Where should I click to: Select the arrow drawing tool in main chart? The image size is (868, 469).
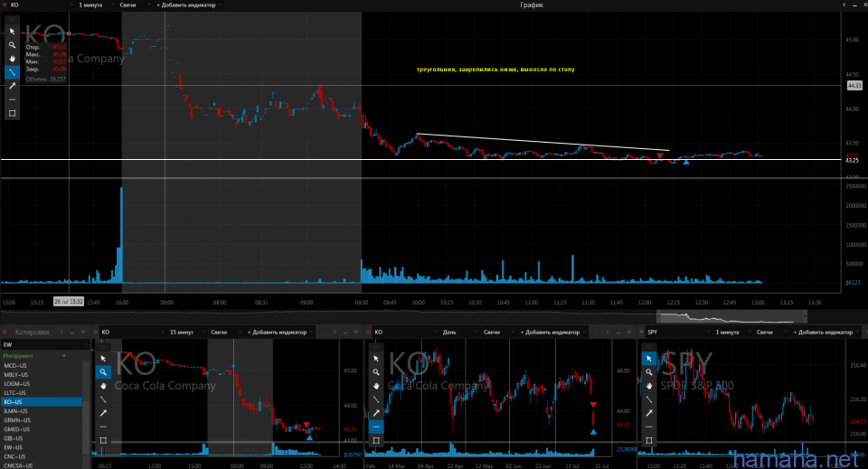point(12,86)
